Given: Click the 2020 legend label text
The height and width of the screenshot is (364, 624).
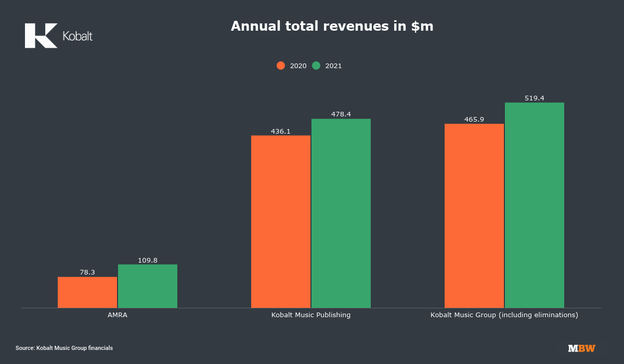Looking at the screenshot, I should pyautogui.click(x=298, y=66).
